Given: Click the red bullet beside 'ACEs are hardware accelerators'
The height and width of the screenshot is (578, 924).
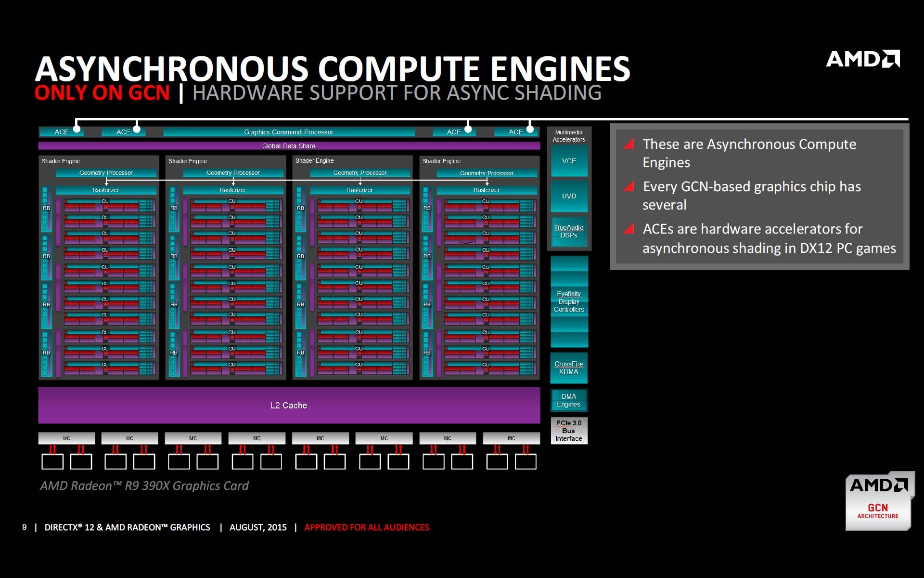Looking at the screenshot, I should [x=629, y=228].
